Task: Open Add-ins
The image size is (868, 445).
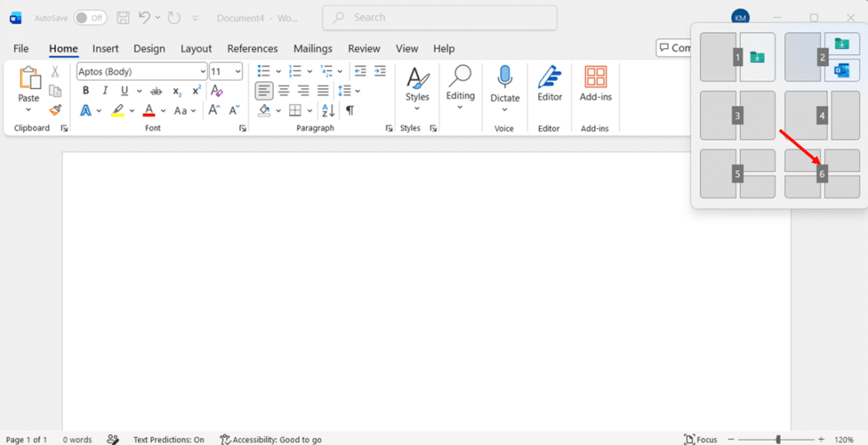Action: pyautogui.click(x=596, y=84)
